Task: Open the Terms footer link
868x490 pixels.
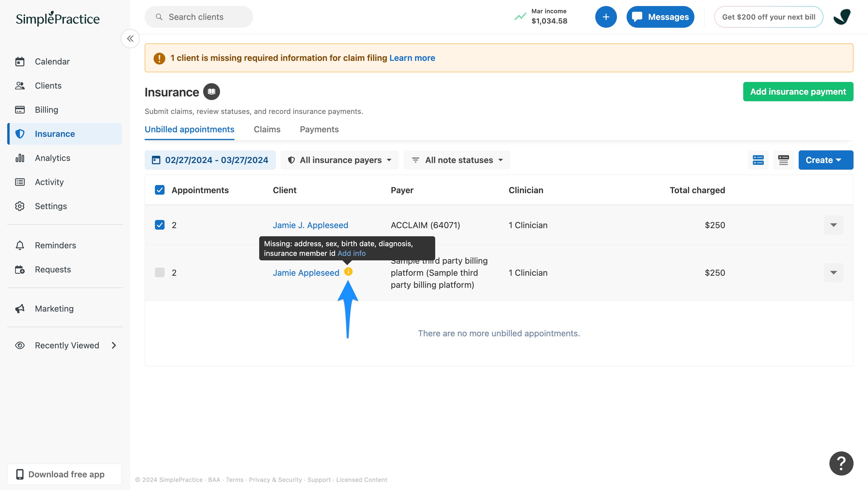Action: [x=234, y=479]
